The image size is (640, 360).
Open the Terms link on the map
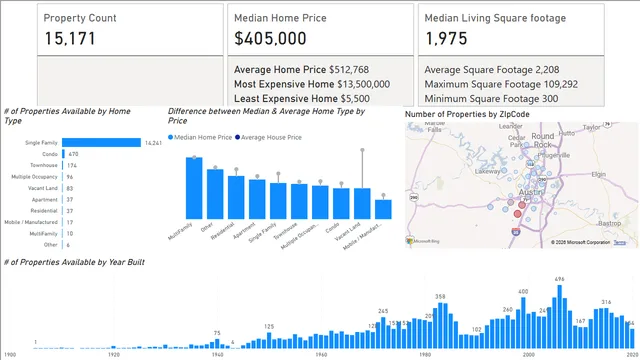point(620,242)
